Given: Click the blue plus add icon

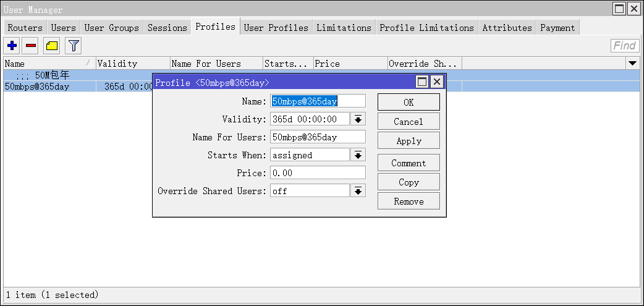Looking at the screenshot, I should pyautogui.click(x=12, y=46).
